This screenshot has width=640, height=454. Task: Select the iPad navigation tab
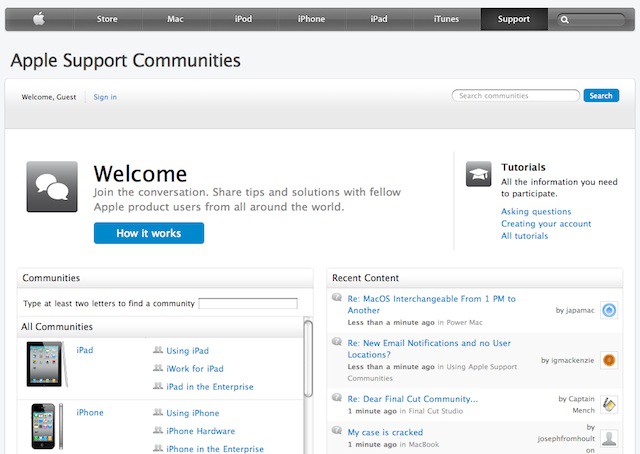click(x=379, y=19)
